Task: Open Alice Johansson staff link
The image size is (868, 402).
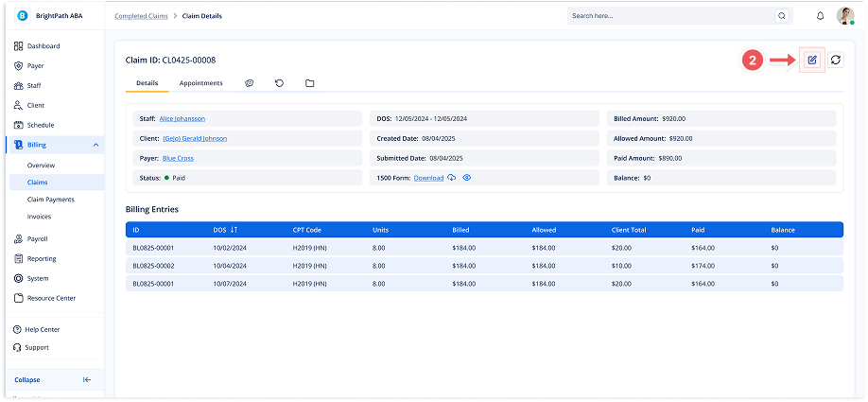Action: pos(182,118)
